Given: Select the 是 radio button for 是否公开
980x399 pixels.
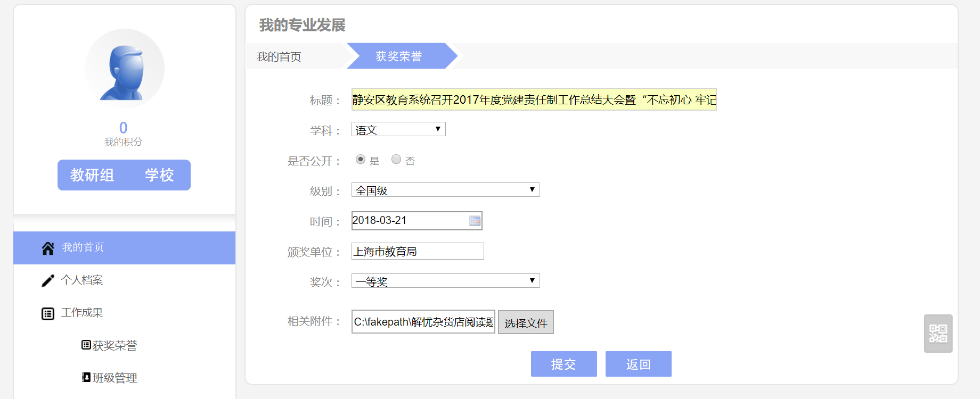Looking at the screenshot, I should 361,160.
